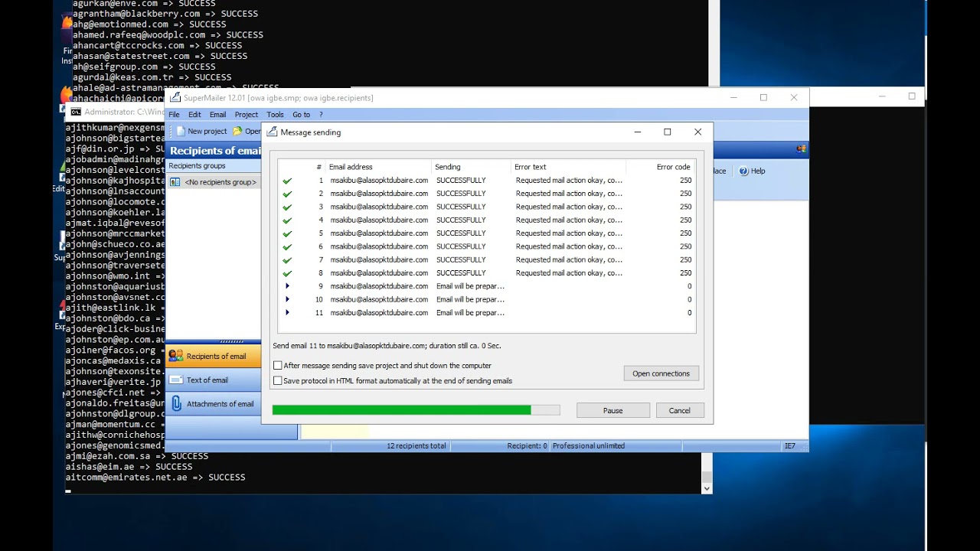Screen dimensions: 980x551
Task: Open the Tools menu
Action: (x=275, y=115)
